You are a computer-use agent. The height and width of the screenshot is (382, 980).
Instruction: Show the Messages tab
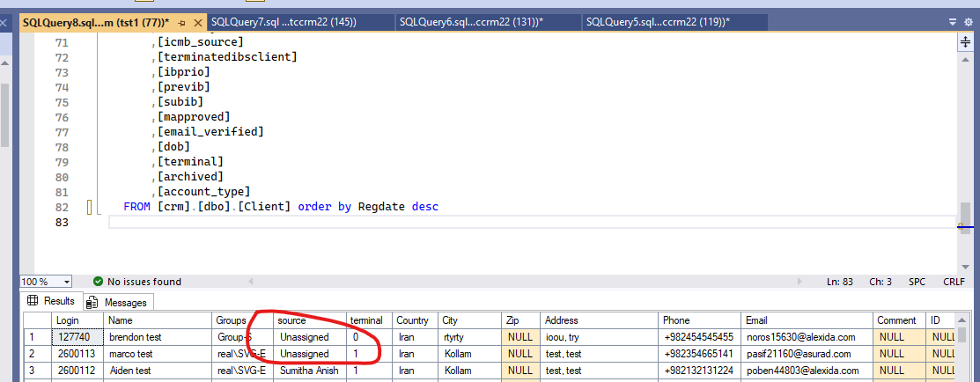click(x=119, y=302)
